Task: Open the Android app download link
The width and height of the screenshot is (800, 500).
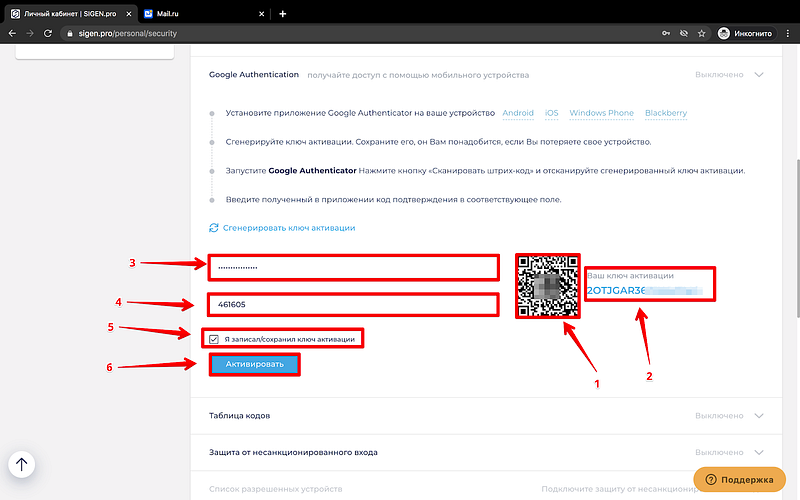Action: 518,113
